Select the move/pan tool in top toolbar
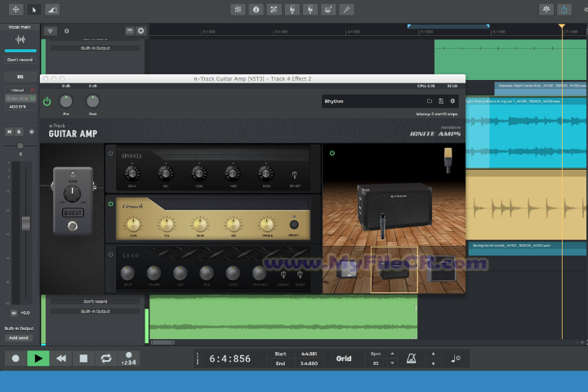The image size is (588, 392). click(x=16, y=9)
